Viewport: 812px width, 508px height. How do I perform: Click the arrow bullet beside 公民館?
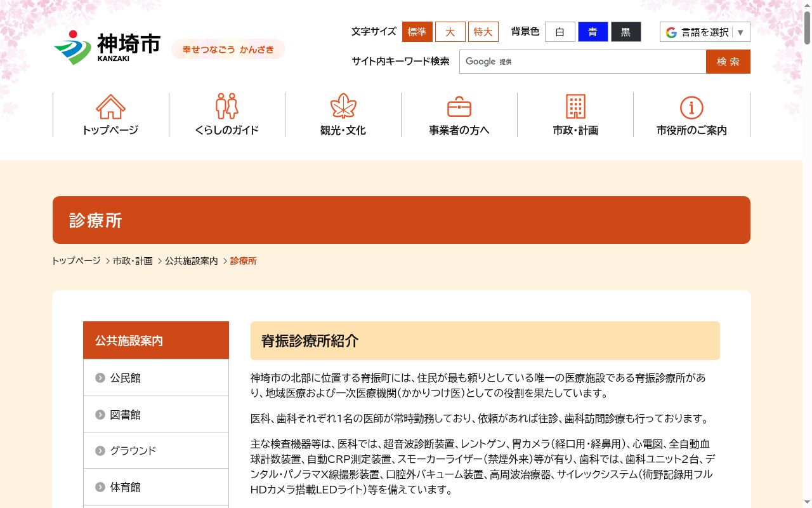click(100, 378)
